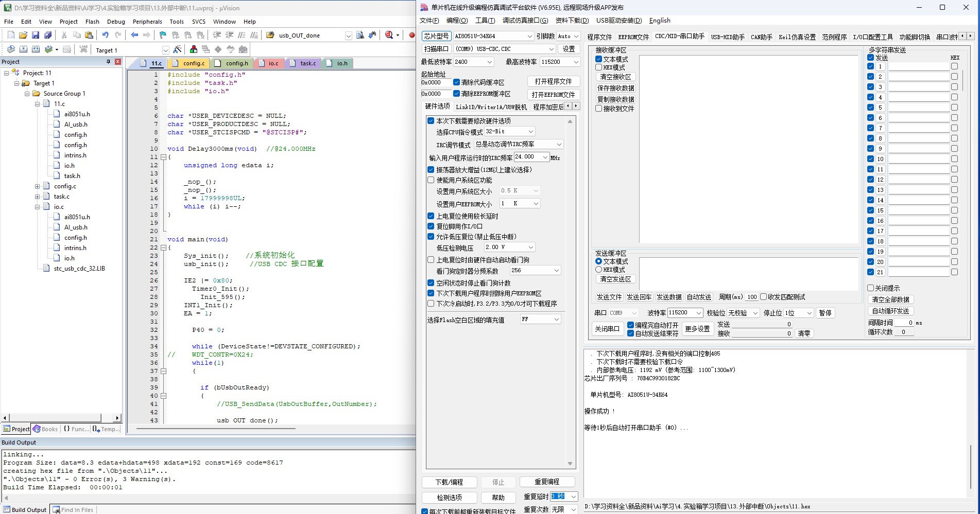Click the Undo arrow icon
This screenshot has height=514, width=980.
(x=105, y=35)
